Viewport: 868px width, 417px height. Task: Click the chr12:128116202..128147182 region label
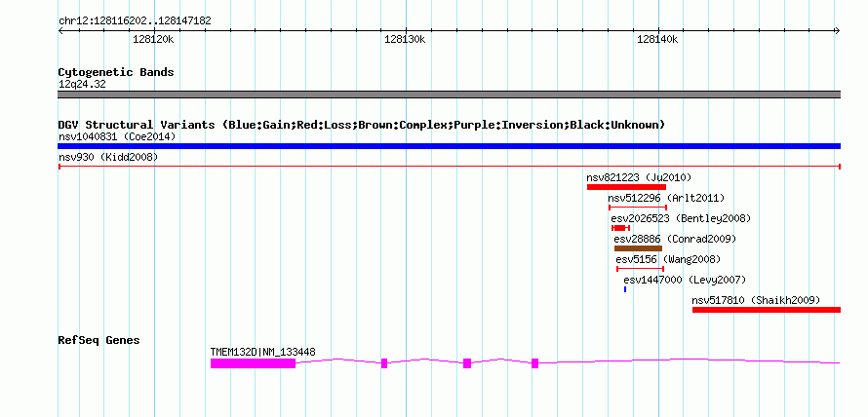(135, 21)
